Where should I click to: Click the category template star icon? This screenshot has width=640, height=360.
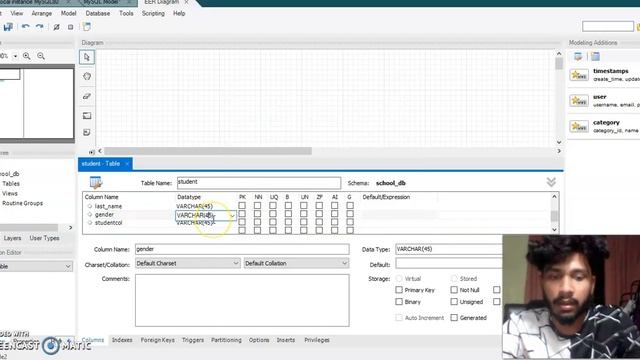click(x=579, y=126)
